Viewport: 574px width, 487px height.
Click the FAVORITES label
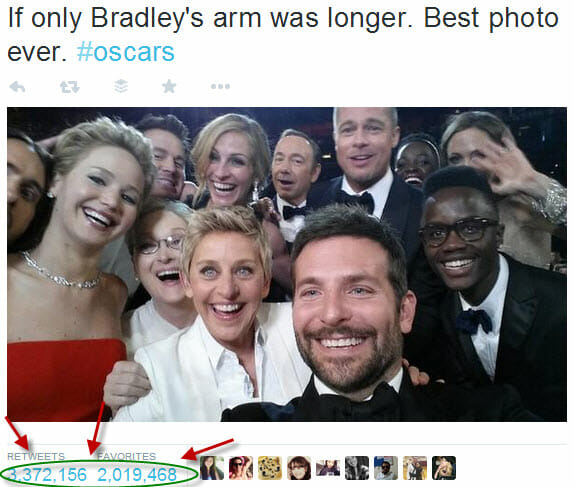point(127,456)
